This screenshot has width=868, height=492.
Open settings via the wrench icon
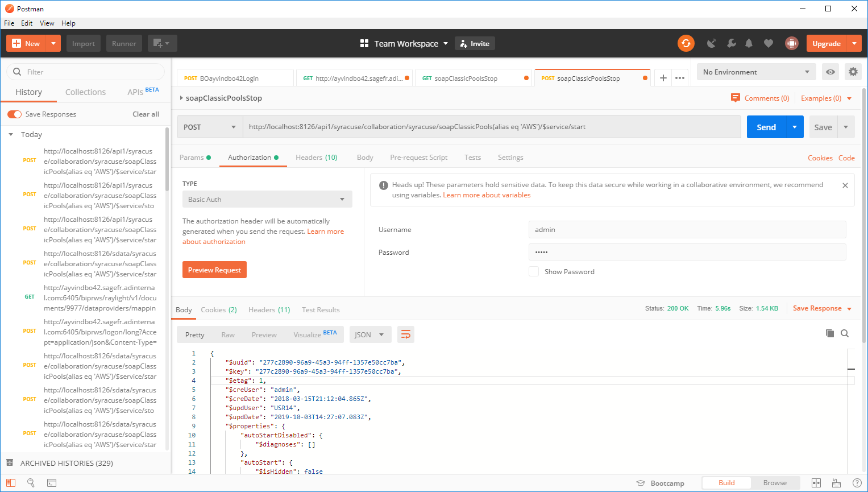[732, 43]
